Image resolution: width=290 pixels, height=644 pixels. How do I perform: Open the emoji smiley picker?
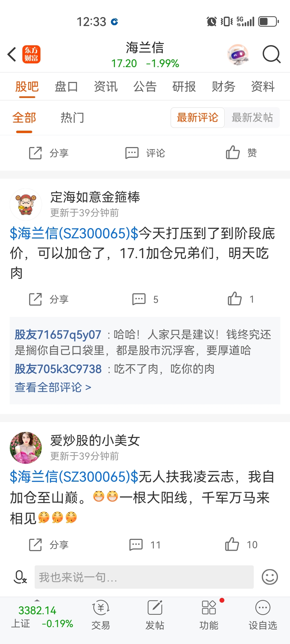click(x=270, y=577)
